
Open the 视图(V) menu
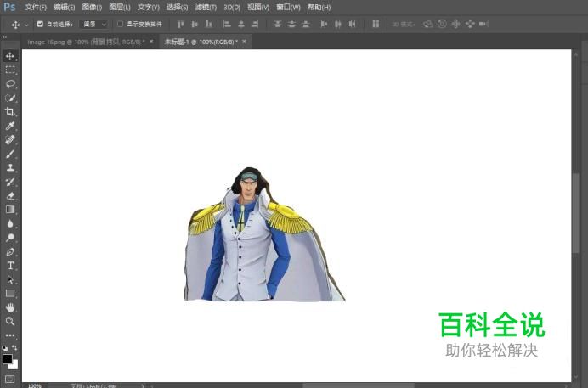click(x=258, y=7)
